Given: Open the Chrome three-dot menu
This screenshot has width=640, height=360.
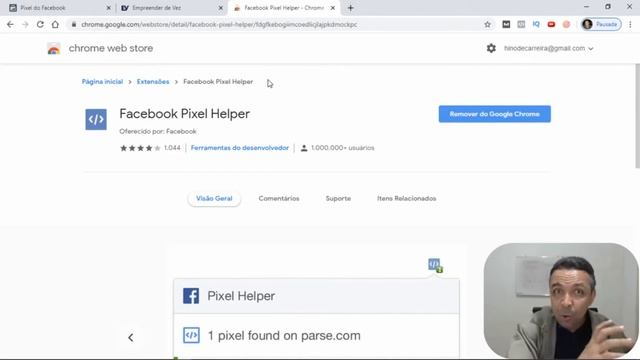Looking at the screenshot, I should pos(631,24).
